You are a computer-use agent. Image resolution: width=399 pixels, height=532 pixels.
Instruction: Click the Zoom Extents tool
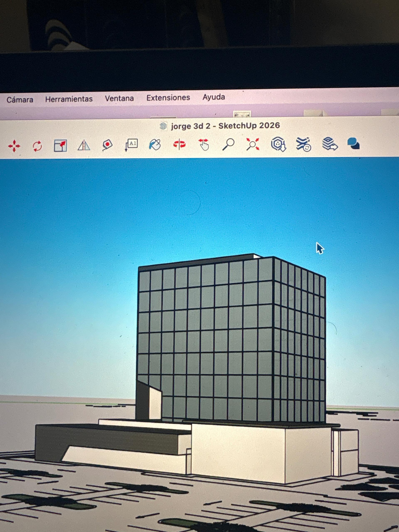(252, 144)
